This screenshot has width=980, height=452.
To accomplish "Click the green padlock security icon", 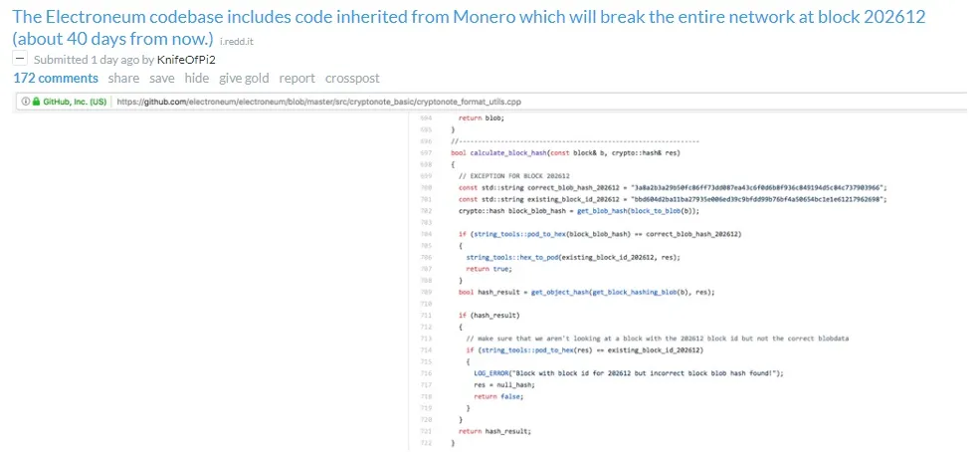I will pyautogui.click(x=36, y=102).
